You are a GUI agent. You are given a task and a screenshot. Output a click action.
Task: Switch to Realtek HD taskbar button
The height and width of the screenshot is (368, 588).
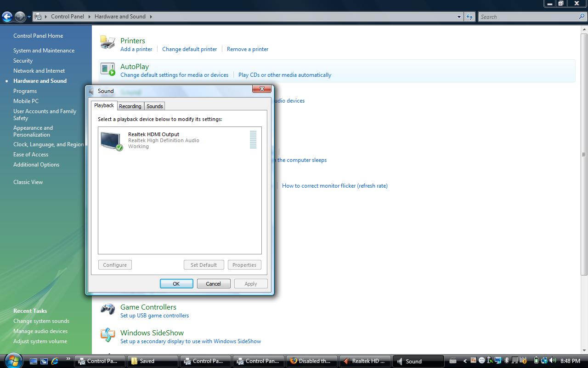365,361
